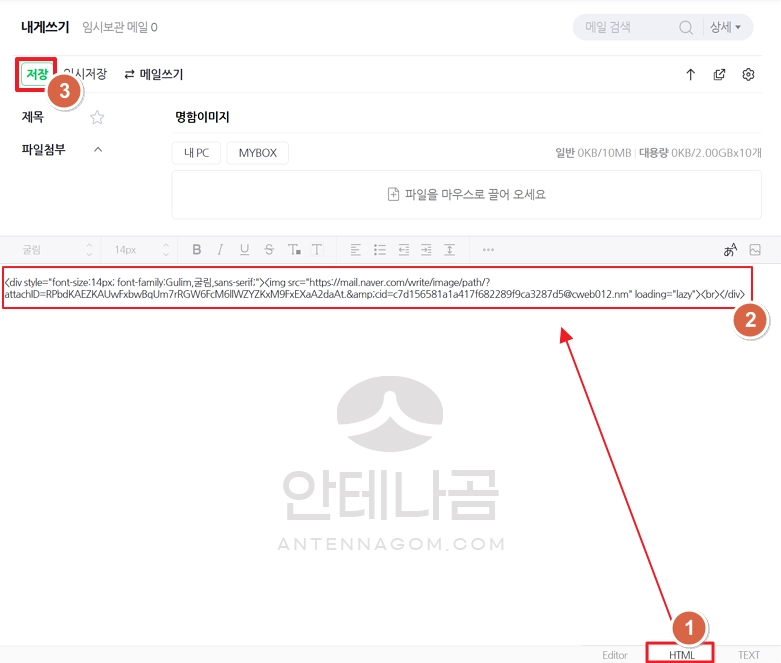Toggle italic formatting
Screen dimensions: 781x663
[220, 250]
